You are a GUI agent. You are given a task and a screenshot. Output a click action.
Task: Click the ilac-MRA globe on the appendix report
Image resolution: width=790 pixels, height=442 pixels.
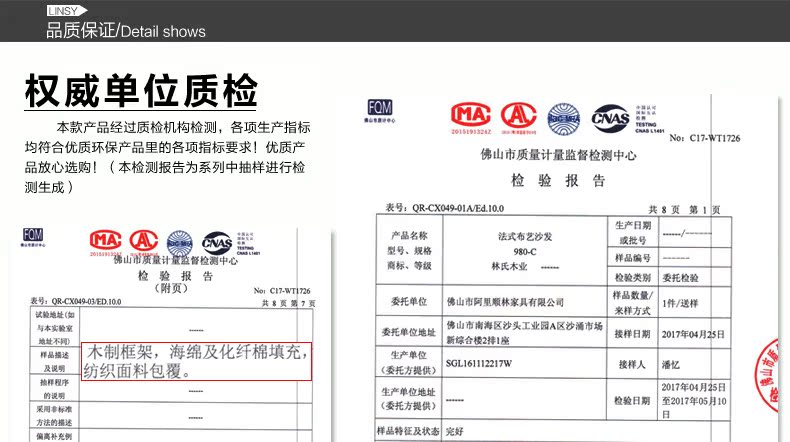(x=180, y=242)
